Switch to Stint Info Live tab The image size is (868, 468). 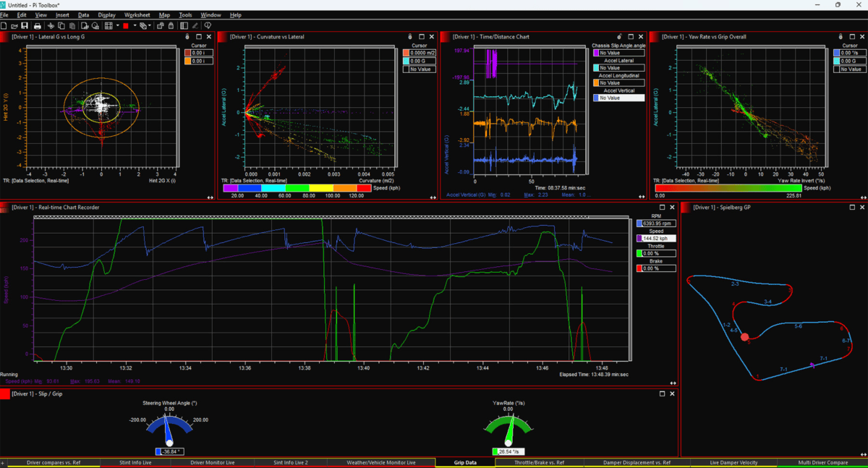pyautogui.click(x=135, y=462)
